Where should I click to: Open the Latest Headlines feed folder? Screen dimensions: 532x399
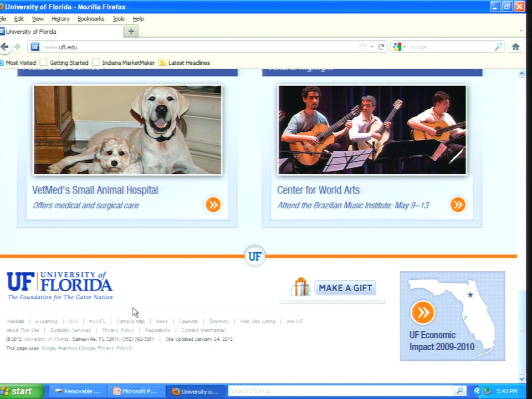184,63
